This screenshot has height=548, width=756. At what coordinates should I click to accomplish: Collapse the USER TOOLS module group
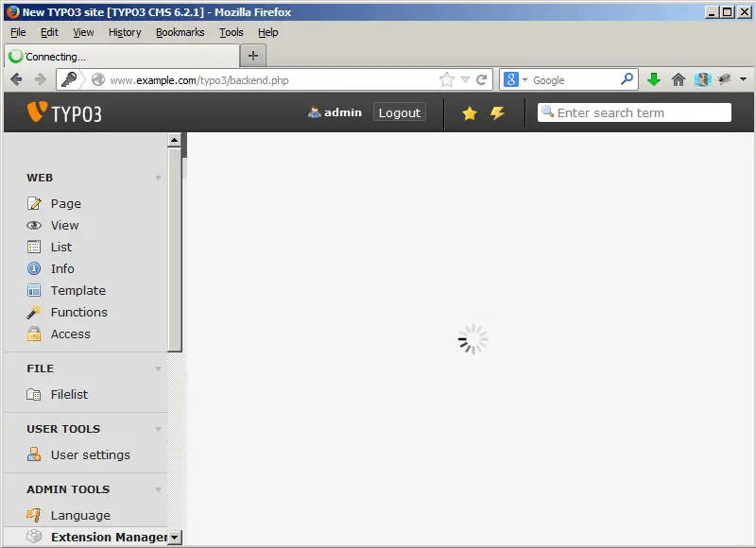(158, 430)
